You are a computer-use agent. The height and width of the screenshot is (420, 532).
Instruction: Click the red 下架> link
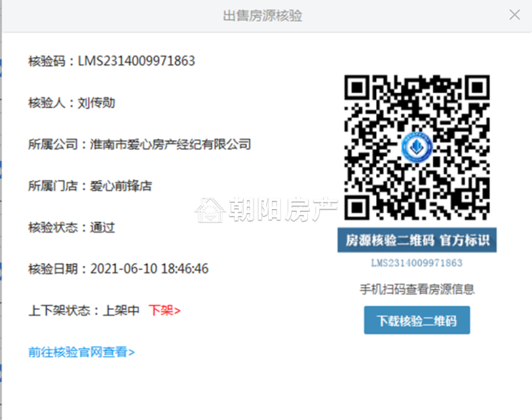(x=164, y=311)
